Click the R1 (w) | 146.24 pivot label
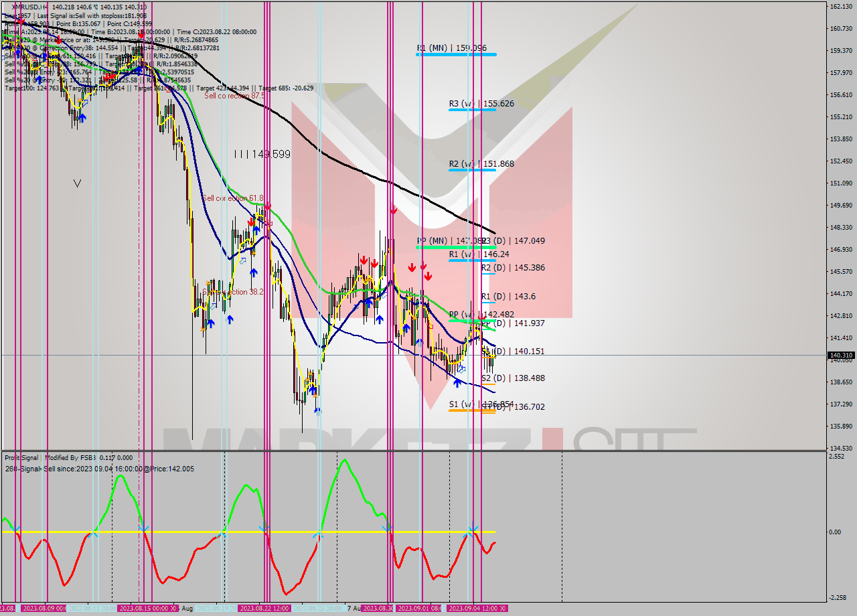This screenshot has width=857, height=616. (477, 254)
